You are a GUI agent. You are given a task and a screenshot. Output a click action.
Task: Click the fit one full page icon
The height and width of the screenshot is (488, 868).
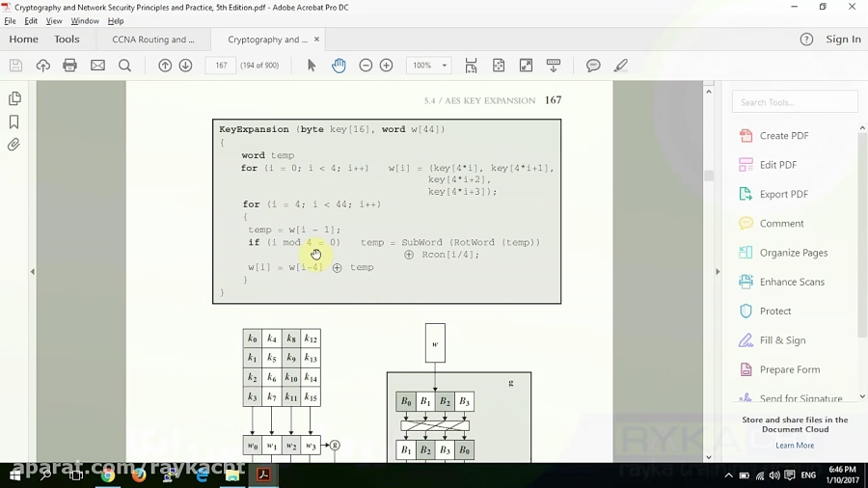[x=499, y=66]
